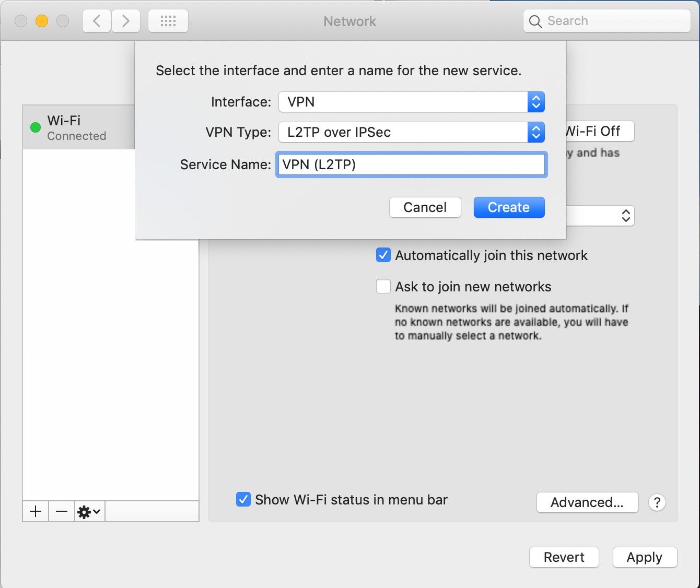Click the back navigation arrow
The image size is (700, 588).
97,21
